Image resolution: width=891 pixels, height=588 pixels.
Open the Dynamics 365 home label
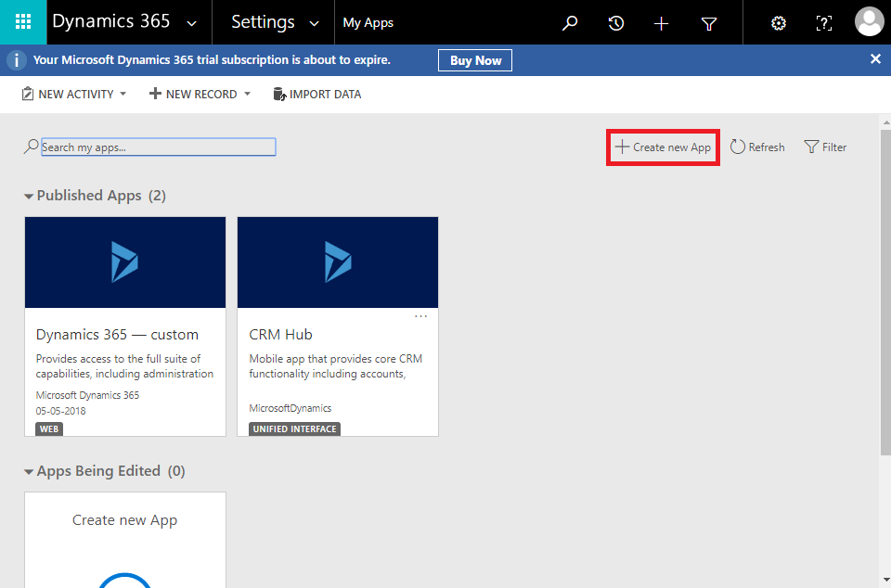point(110,21)
